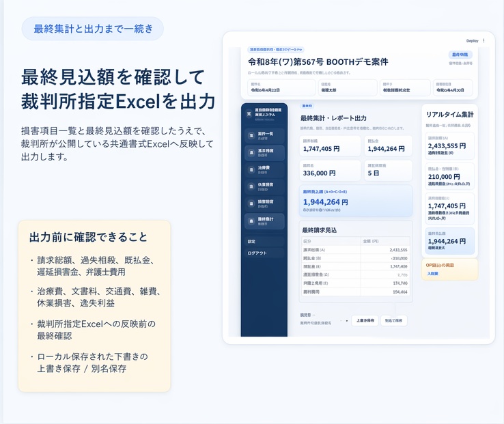Click the small blue badge above 最終集計・レポート出力
This screenshot has width=504, height=424.
(x=307, y=106)
